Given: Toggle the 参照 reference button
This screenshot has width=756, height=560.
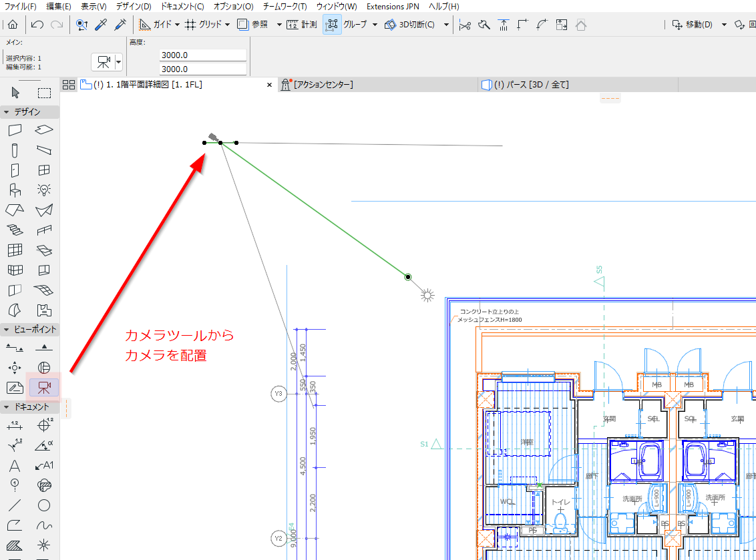Looking at the screenshot, I should tap(253, 24).
